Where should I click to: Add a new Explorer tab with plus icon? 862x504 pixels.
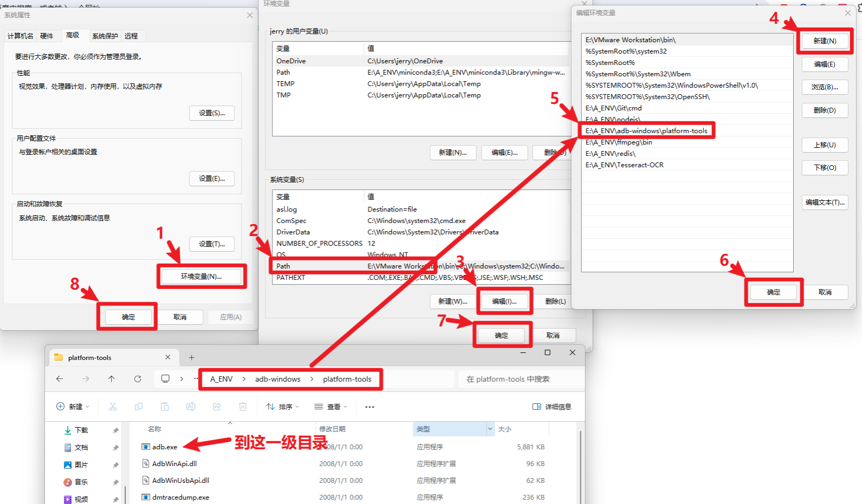point(191,357)
